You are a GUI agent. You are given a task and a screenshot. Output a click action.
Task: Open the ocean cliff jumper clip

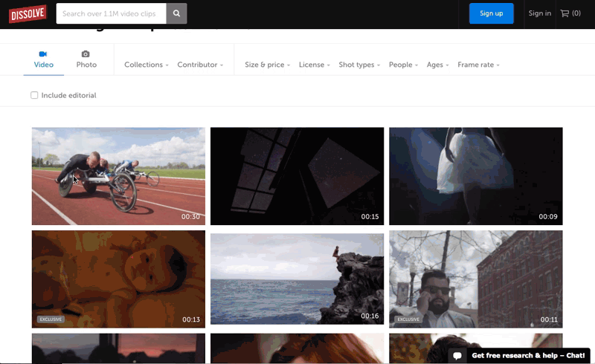click(297, 279)
